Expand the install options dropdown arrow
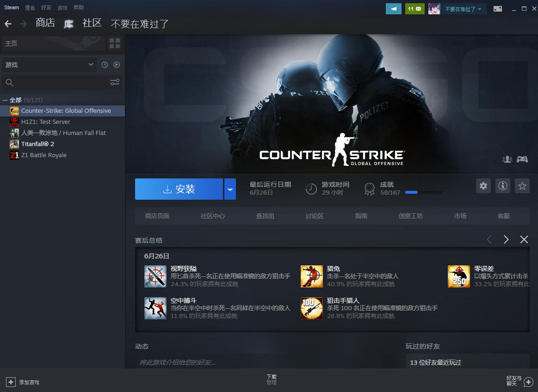Screen dimensions: 538x392 pyautogui.click(x=230, y=189)
